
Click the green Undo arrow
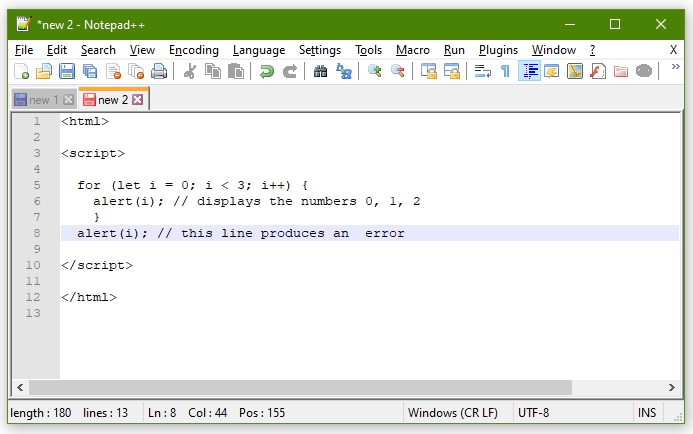click(267, 72)
